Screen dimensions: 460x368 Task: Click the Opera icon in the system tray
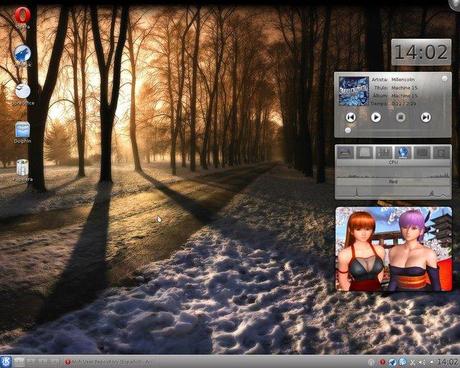(382, 362)
